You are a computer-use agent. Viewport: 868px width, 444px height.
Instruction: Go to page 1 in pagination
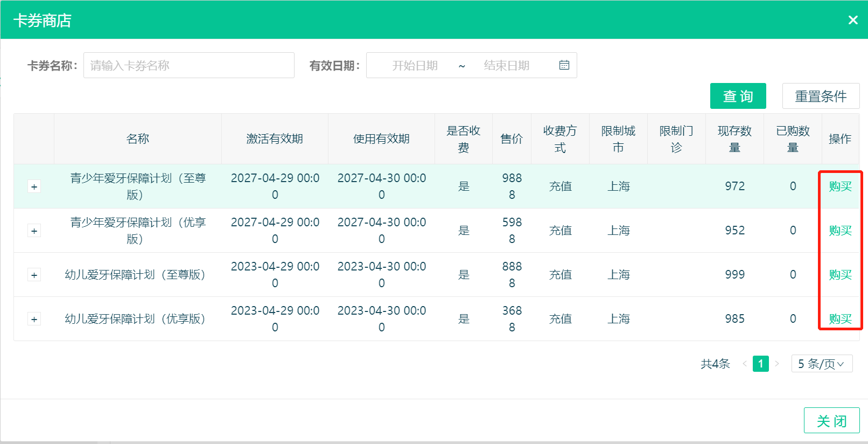pyautogui.click(x=760, y=364)
